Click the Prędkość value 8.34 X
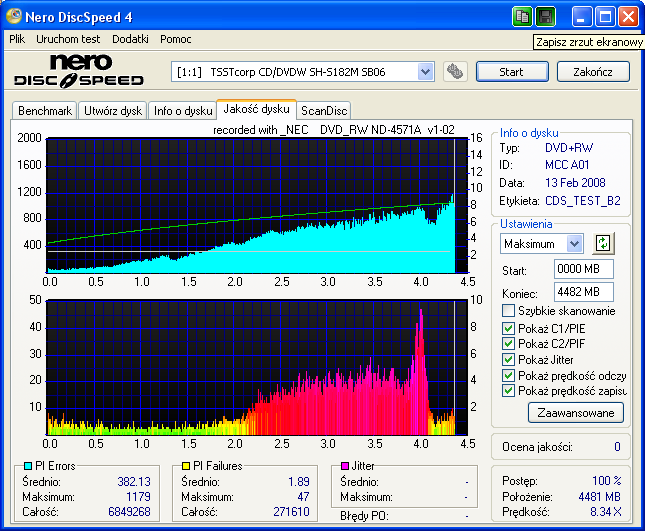 (x=606, y=512)
